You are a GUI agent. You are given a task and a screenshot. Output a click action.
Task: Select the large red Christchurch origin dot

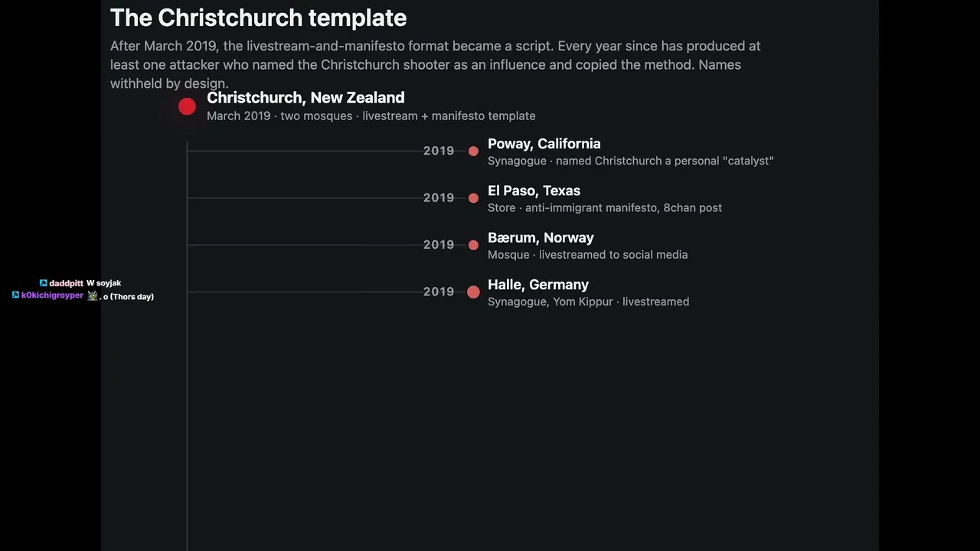click(187, 107)
